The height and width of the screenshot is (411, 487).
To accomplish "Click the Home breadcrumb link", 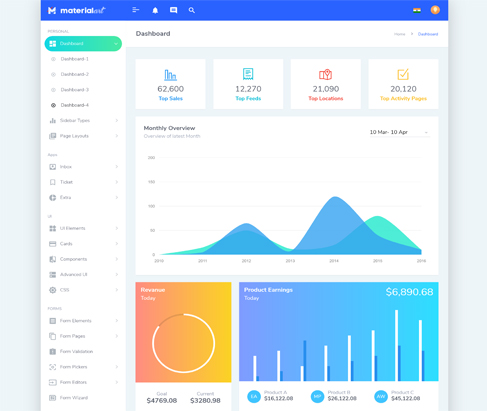I will coord(399,34).
